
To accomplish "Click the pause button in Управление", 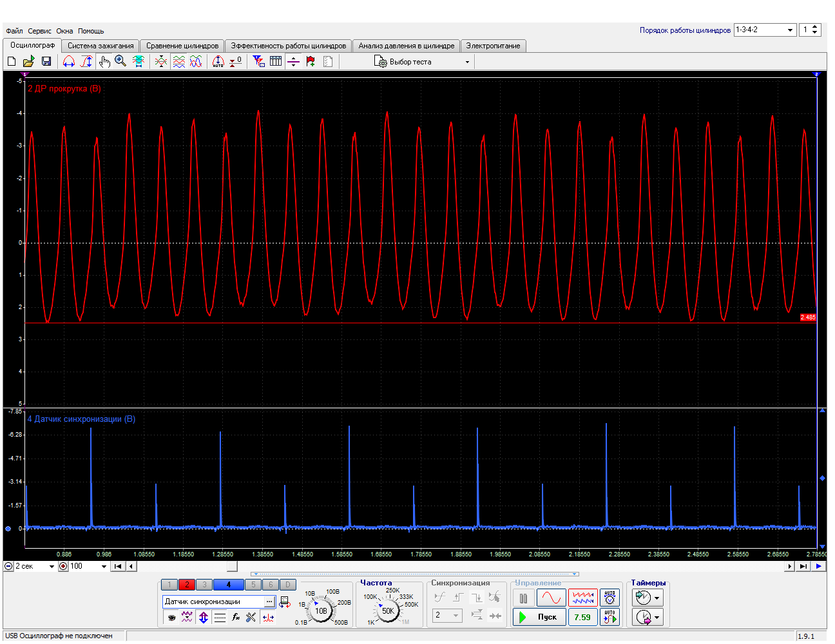I will [523, 598].
